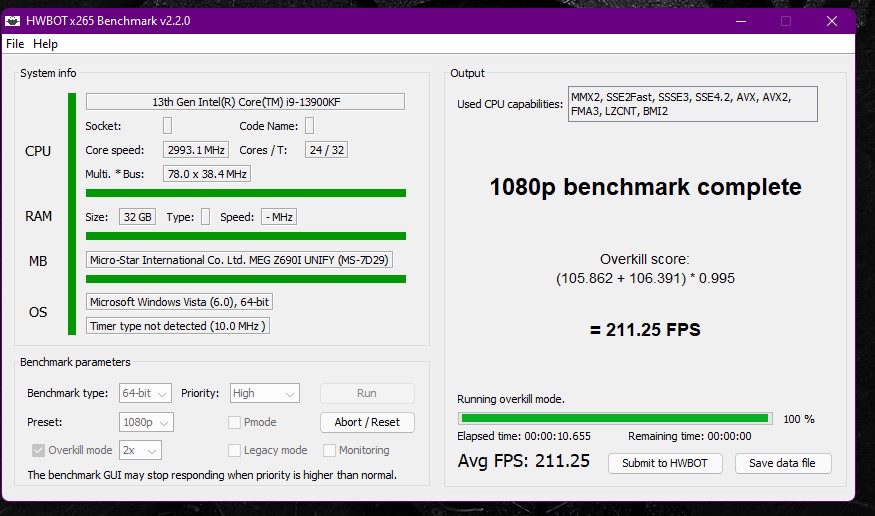The image size is (875, 516).
Task: Click the HWBOT app icon in title bar
Action: (x=12, y=21)
